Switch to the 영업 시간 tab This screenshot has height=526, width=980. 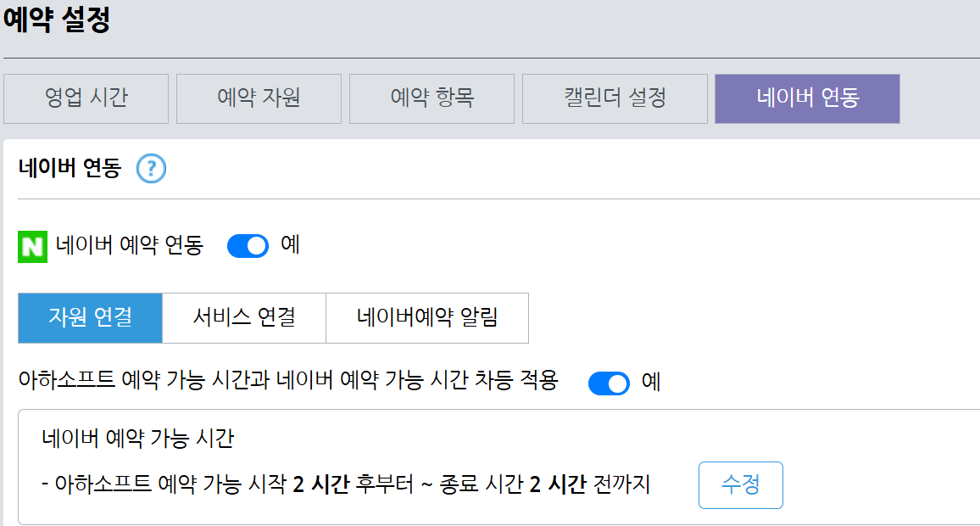click(86, 98)
